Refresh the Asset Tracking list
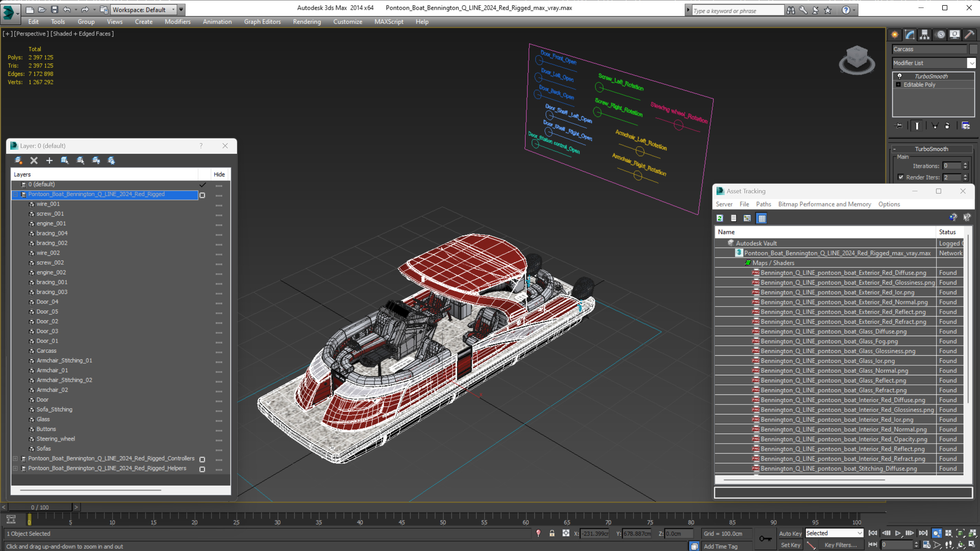 (x=719, y=218)
